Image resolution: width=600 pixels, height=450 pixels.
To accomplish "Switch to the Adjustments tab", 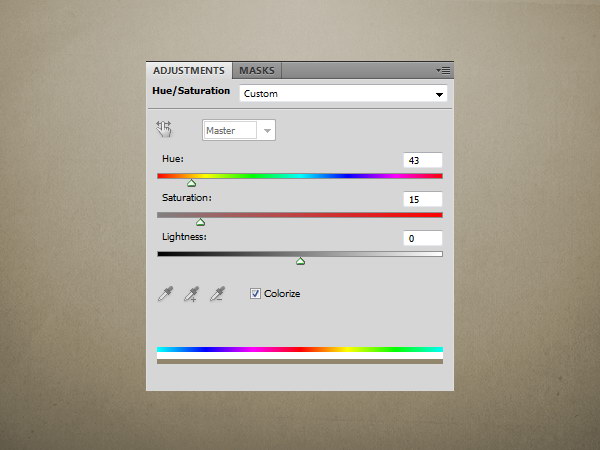I will [x=189, y=70].
